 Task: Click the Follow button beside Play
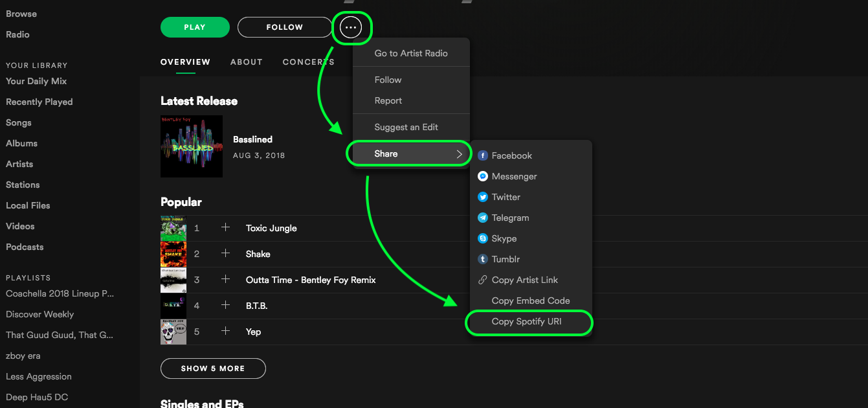[x=285, y=27]
